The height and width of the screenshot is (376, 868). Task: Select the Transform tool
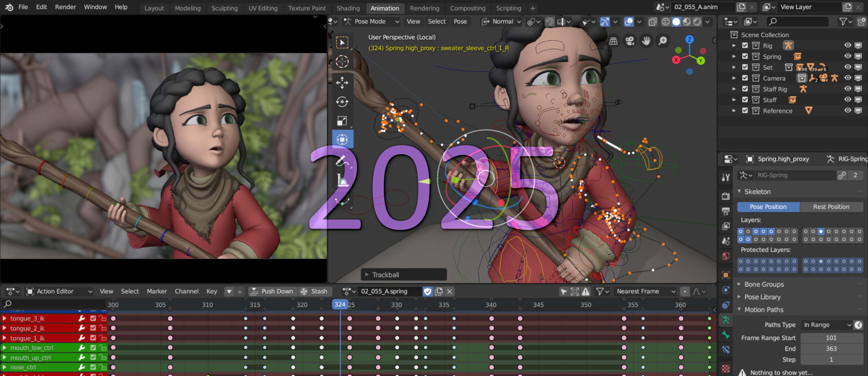pos(342,139)
